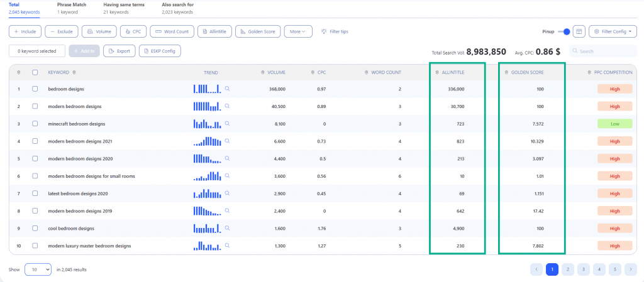The width and height of the screenshot is (644, 282).
Task: Export the keyword list
Action: pos(119,52)
